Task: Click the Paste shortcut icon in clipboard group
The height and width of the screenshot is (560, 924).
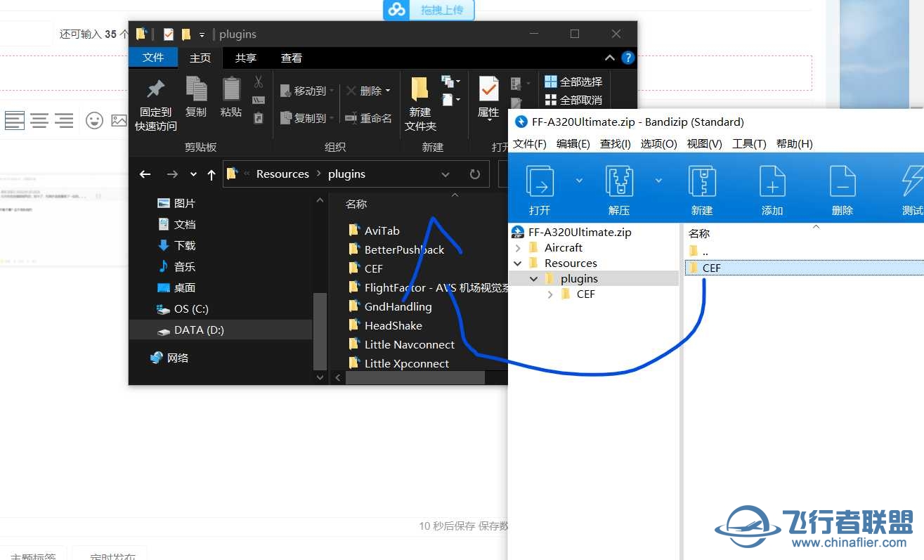Action: tap(259, 118)
